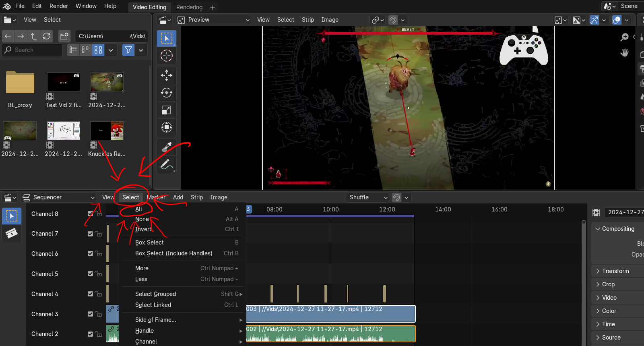Uncheck mute checkbox for Channel 5
This screenshot has width=644, height=346.
pos(91,274)
